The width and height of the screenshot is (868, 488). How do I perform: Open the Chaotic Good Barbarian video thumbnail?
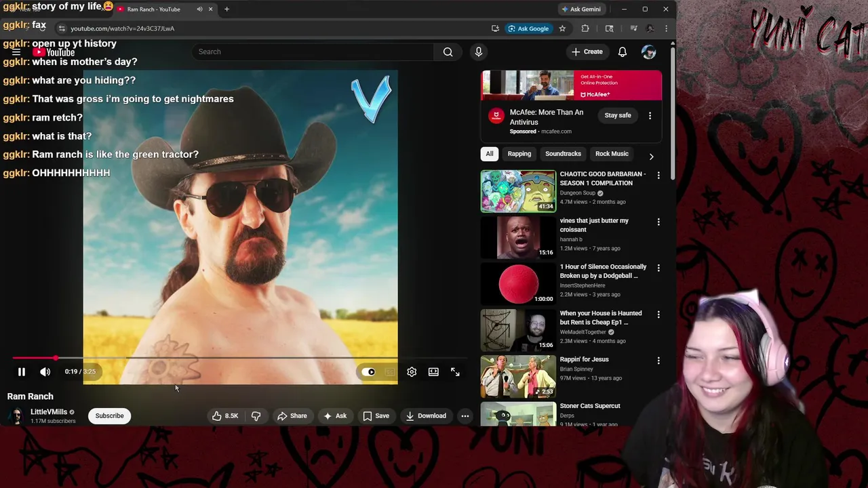(x=518, y=191)
